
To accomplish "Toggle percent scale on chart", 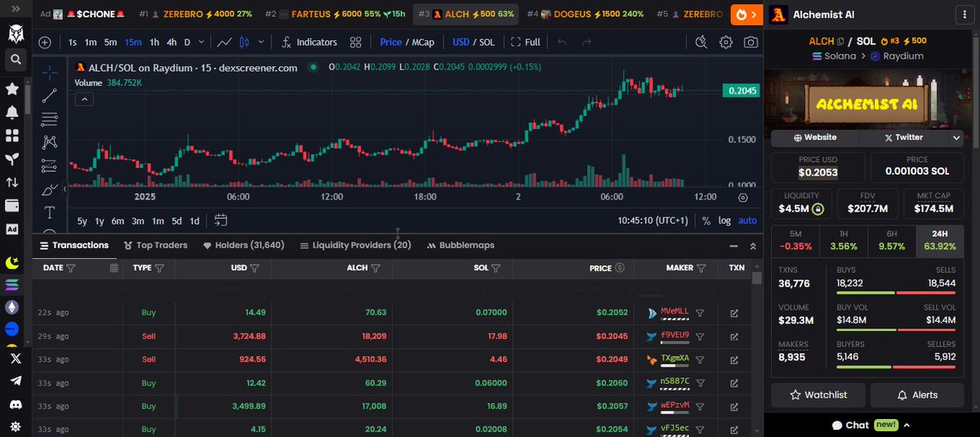I will pyautogui.click(x=706, y=221).
